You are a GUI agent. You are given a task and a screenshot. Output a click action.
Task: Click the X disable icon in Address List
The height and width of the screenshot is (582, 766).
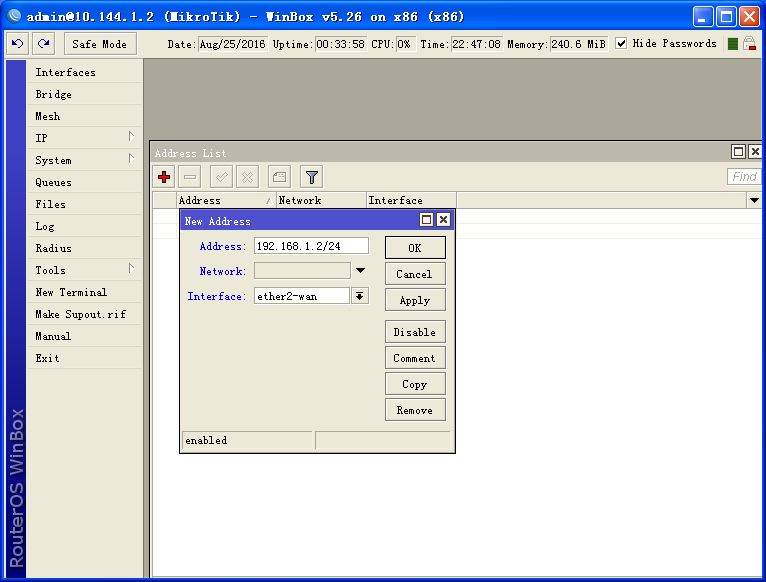click(x=248, y=177)
